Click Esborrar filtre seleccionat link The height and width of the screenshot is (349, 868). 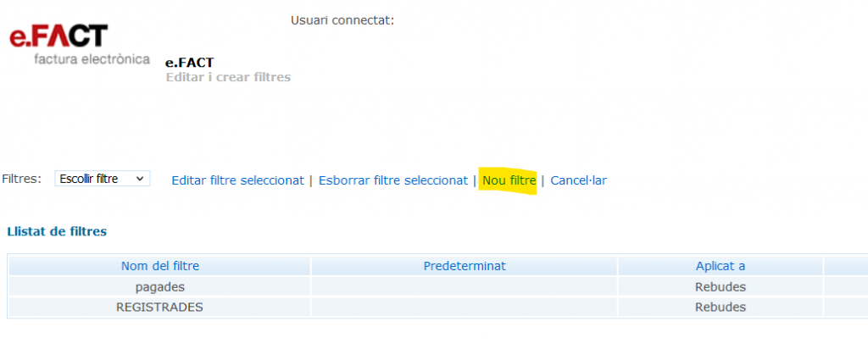tap(393, 180)
